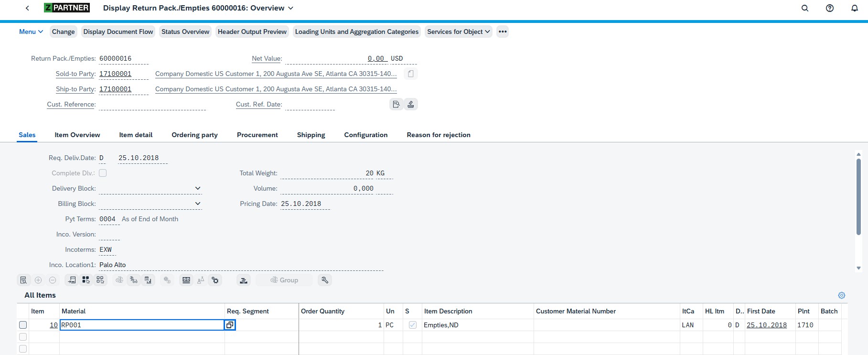Click the RP001 material input field
868x355 pixels.
(141, 325)
